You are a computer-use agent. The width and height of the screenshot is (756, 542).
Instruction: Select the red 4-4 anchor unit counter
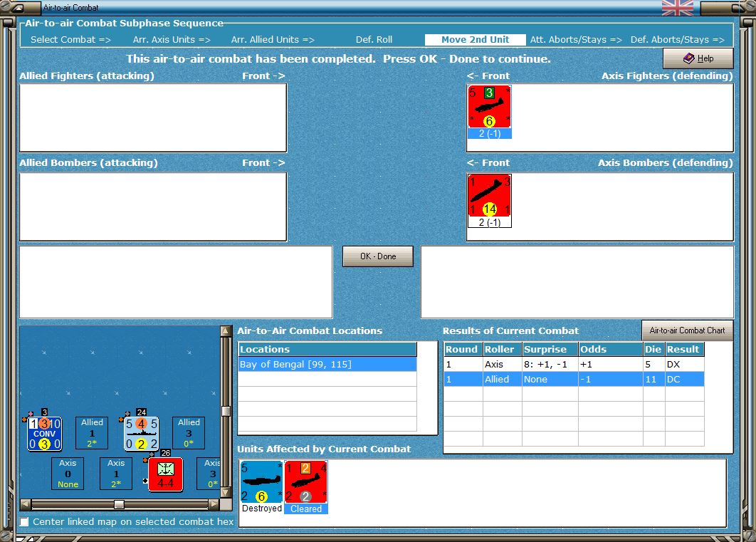click(165, 475)
